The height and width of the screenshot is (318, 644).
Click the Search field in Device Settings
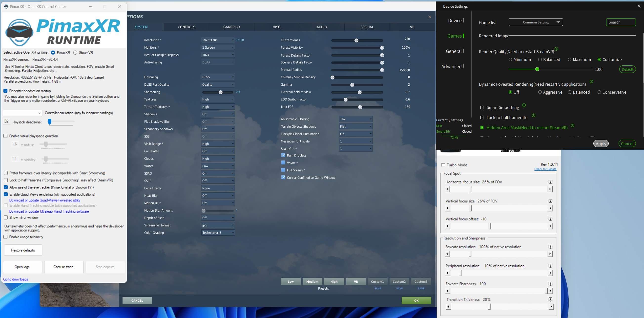(x=621, y=22)
